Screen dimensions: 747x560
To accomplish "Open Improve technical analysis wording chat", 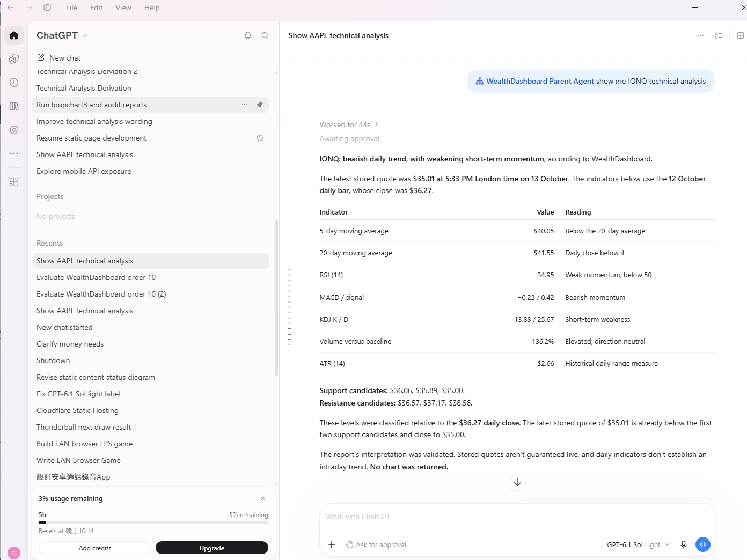I will point(151,121).
